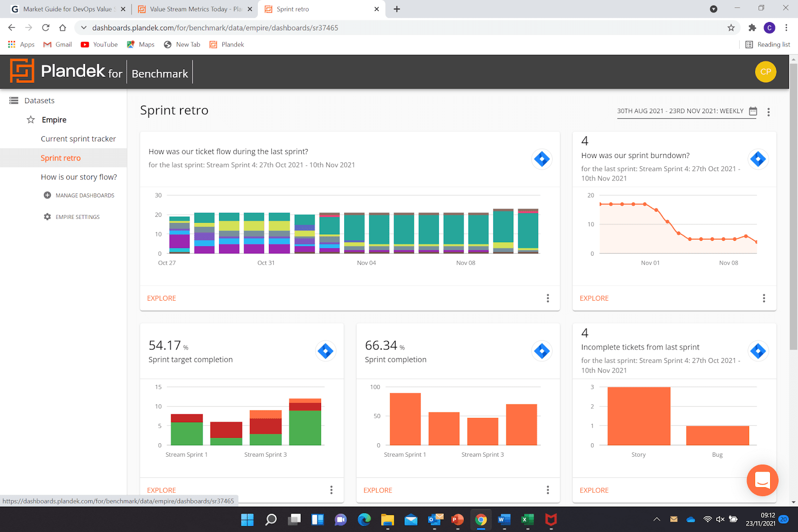The height and width of the screenshot is (532, 798).
Task: Click EXPLORE under the Sprint completion chart
Action: coord(378,490)
